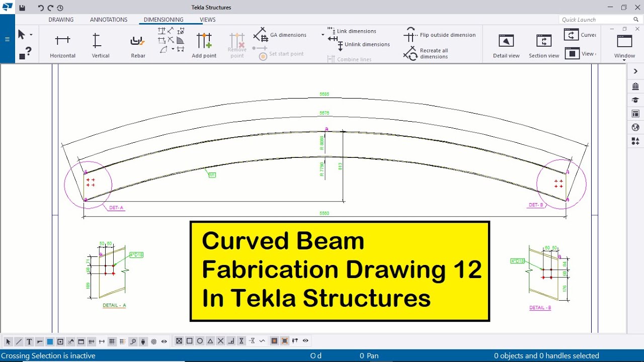Open the layout panel side pane icon
Viewport: 644px width, 362px height.
click(635, 114)
